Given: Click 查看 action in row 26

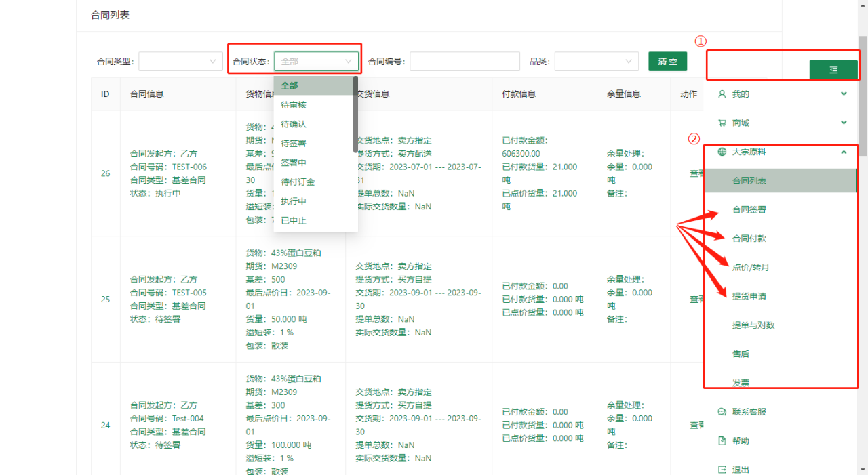Looking at the screenshot, I should pos(697,173).
